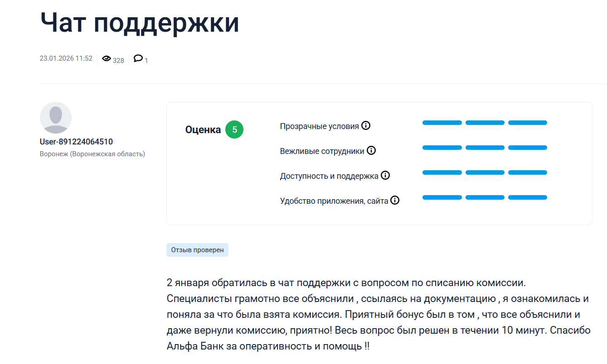Click the anonymous user avatar placeholder
Image resolution: width=607 pixels, height=364 pixels.
pyautogui.click(x=55, y=117)
